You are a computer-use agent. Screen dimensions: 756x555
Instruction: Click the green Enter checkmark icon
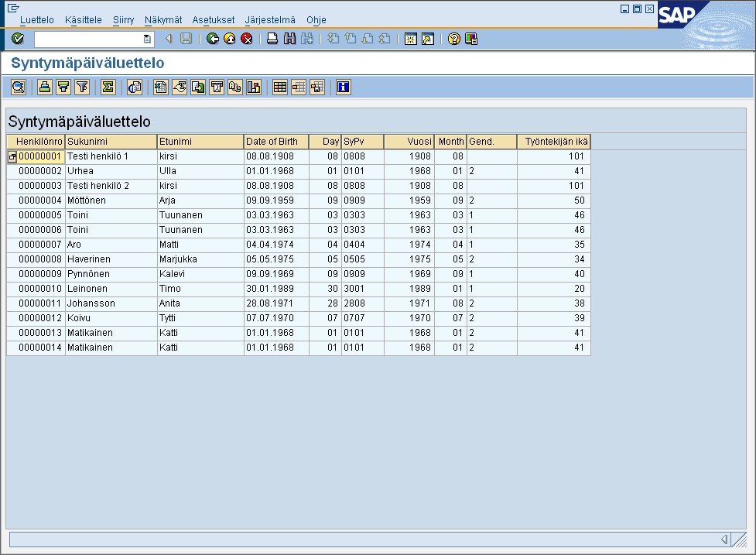pyautogui.click(x=18, y=39)
